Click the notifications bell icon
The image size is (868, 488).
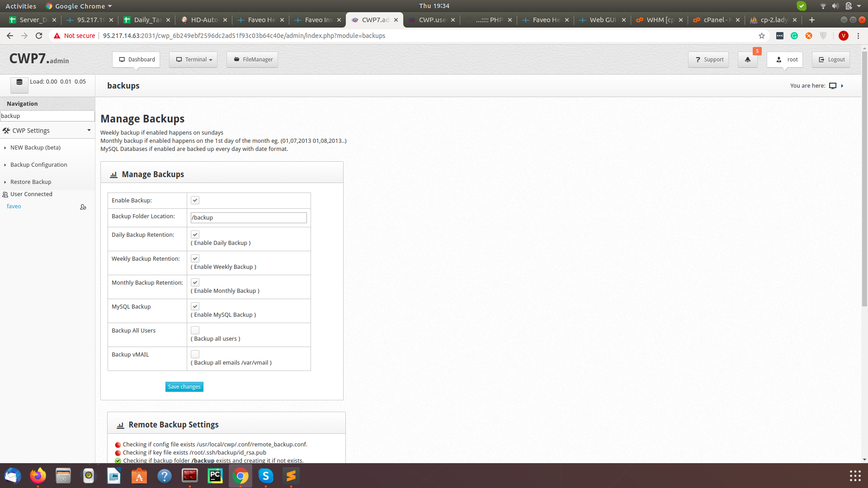point(747,60)
